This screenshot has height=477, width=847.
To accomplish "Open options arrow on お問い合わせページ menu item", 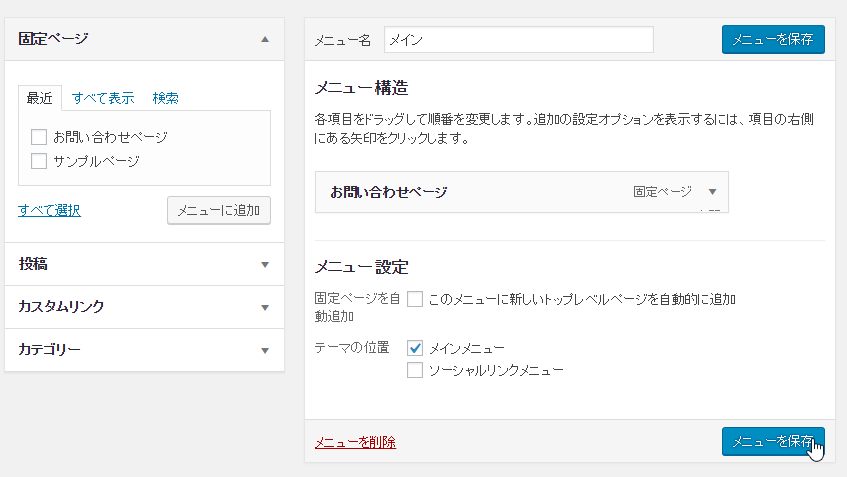I will click(x=712, y=191).
